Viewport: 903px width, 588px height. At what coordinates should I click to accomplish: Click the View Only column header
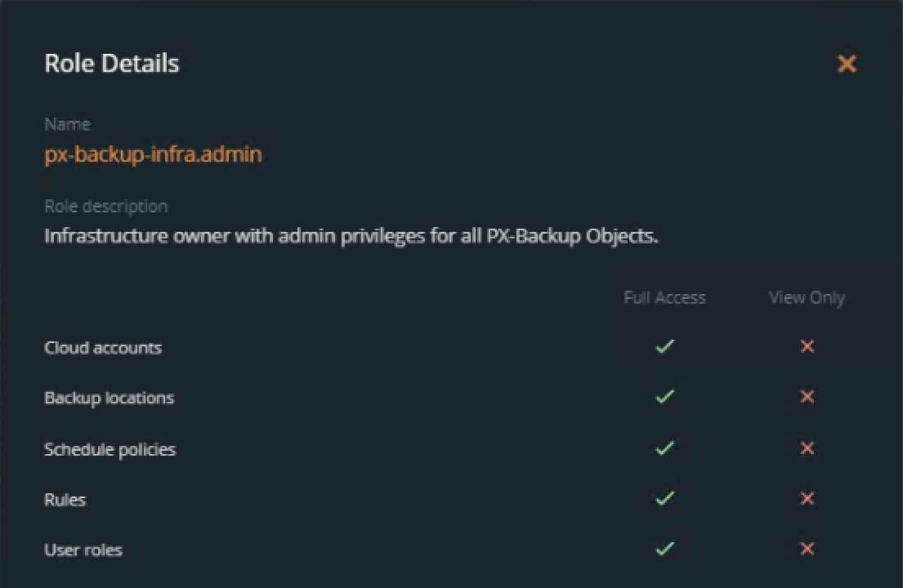(807, 298)
